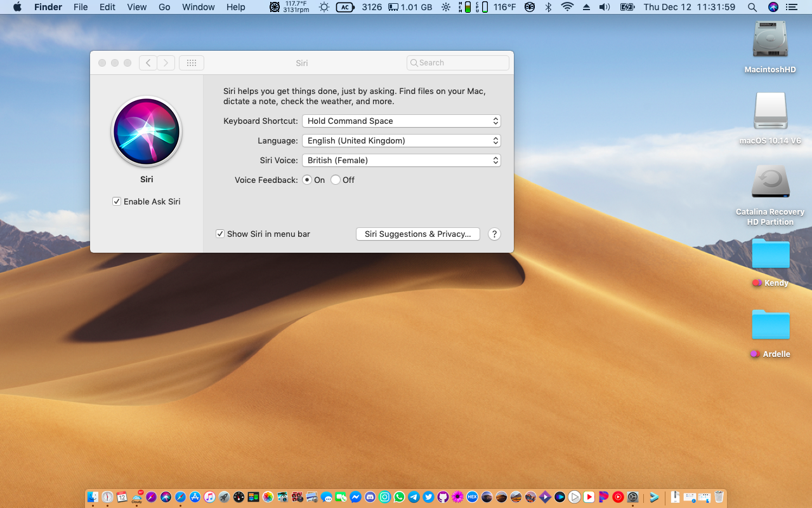Image resolution: width=812 pixels, height=508 pixels.
Task: Click the date and time in menu bar
Action: coord(689,7)
